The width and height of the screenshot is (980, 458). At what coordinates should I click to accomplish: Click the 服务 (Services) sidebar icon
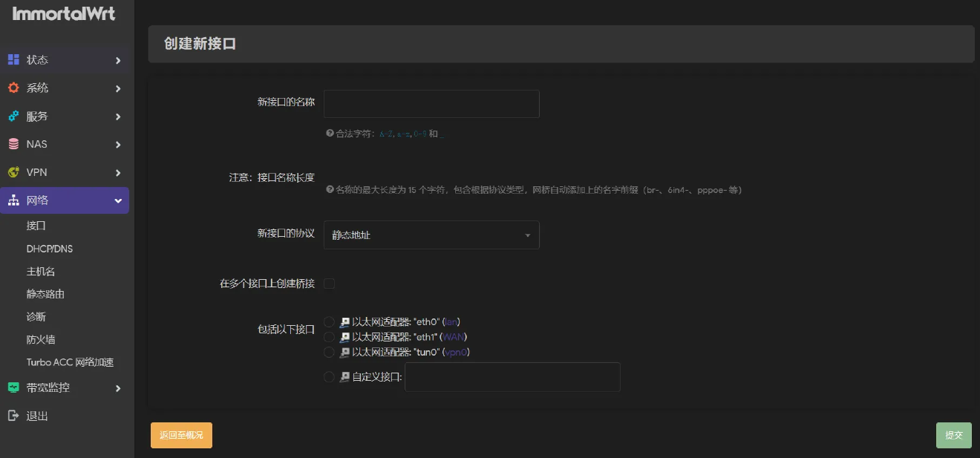click(x=13, y=116)
